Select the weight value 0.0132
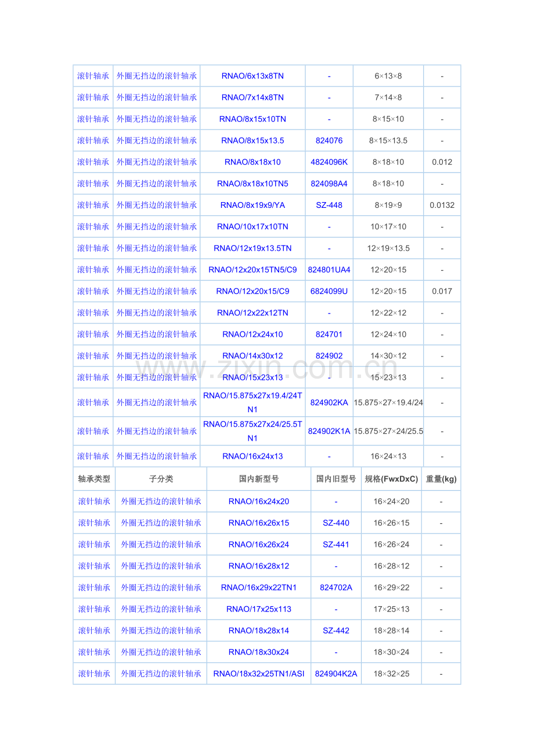 click(442, 205)
